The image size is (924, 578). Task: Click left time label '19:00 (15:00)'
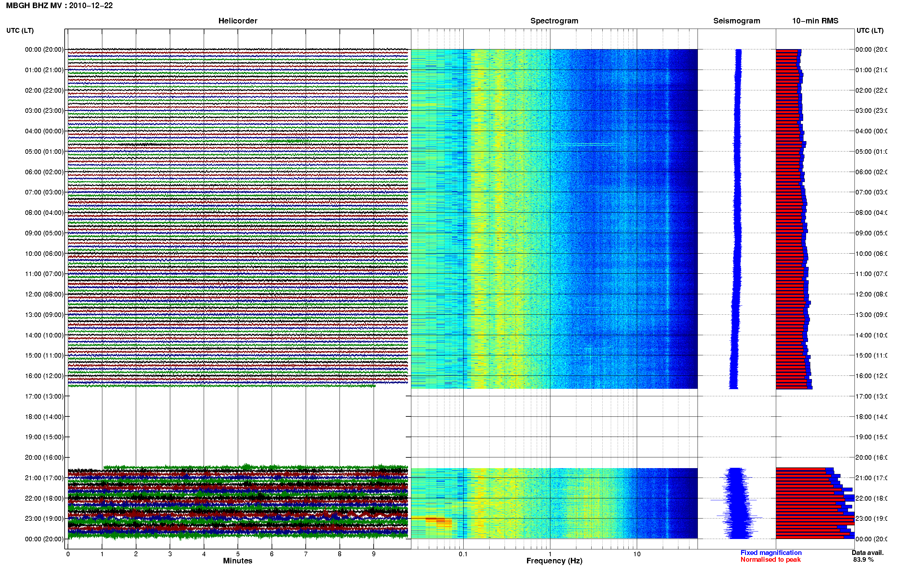tap(44, 437)
